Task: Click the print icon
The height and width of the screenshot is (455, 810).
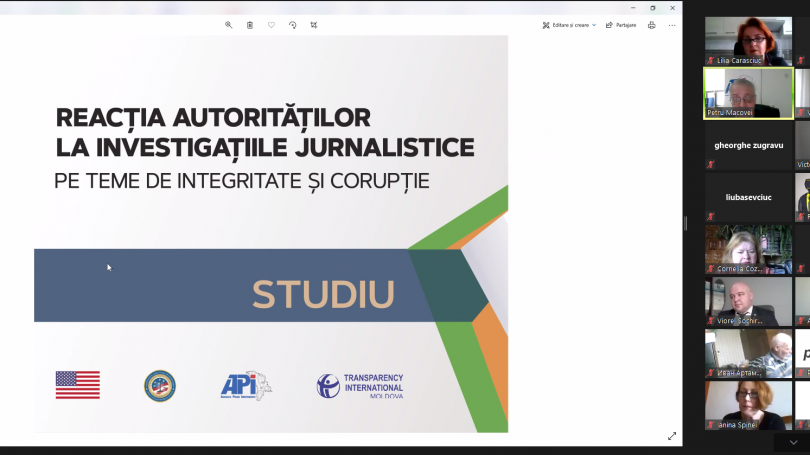Action: pos(651,25)
